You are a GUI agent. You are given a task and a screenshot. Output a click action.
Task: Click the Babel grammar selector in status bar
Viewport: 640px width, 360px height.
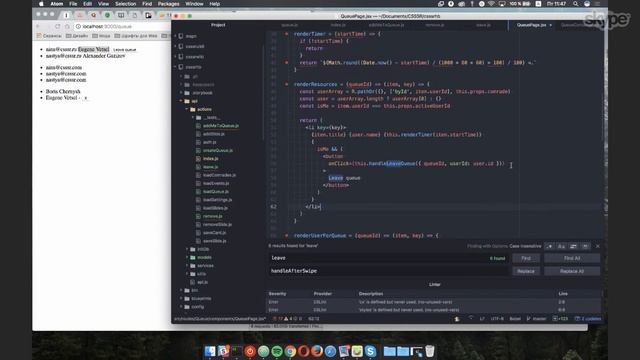click(x=515, y=319)
